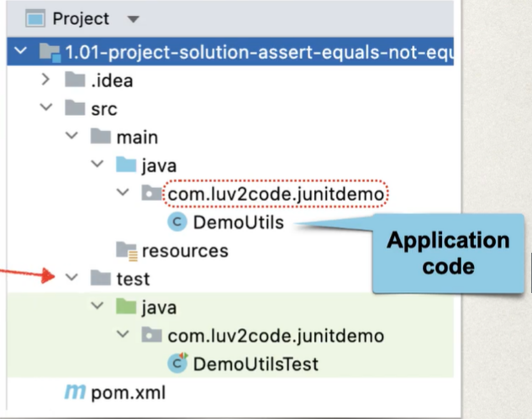Viewport: 532px width, 419px height.
Task: Select the DemoUtilsTest file
Action: pyautogui.click(x=255, y=364)
